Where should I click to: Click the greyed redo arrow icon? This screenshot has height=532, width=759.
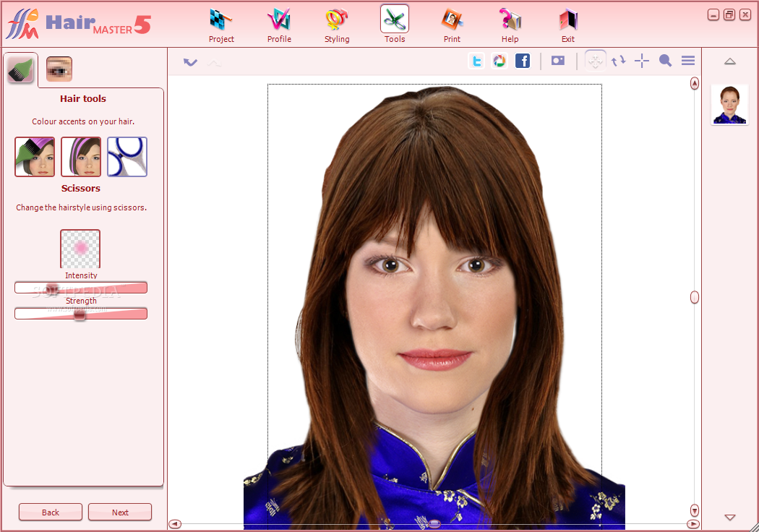[x=215, y=62]
